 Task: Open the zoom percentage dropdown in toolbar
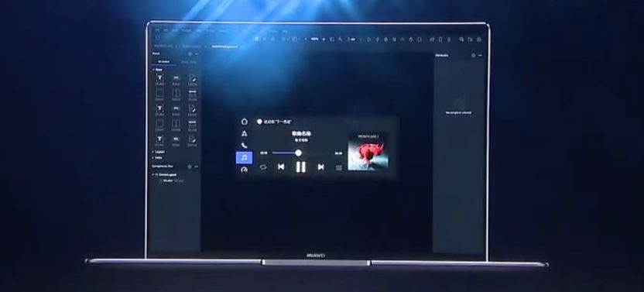point(317,39)
